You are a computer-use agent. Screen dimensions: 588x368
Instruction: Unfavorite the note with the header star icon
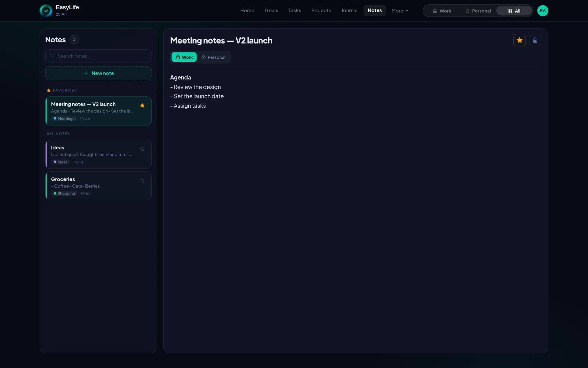click(x=519, y=40)
